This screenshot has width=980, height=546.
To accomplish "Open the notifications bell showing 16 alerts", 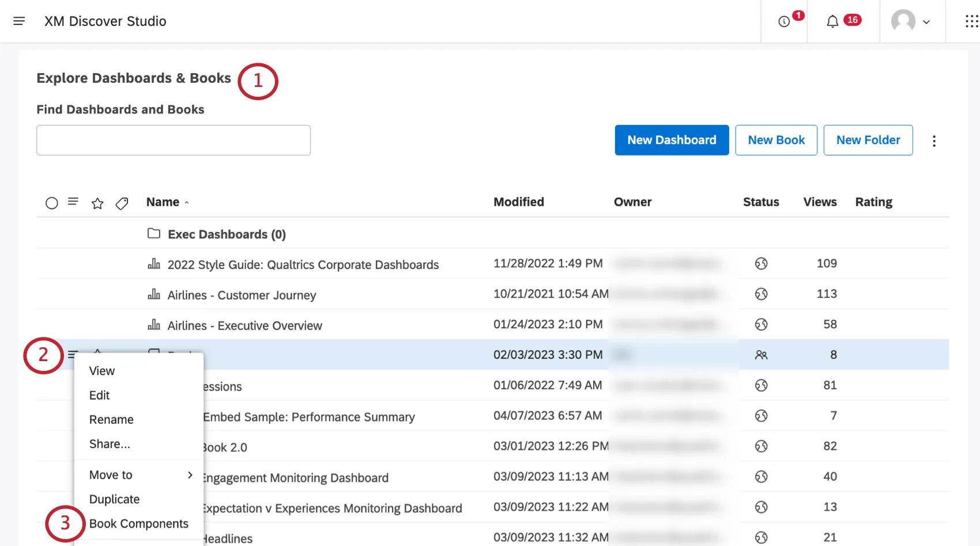I will tap(832, 21).
